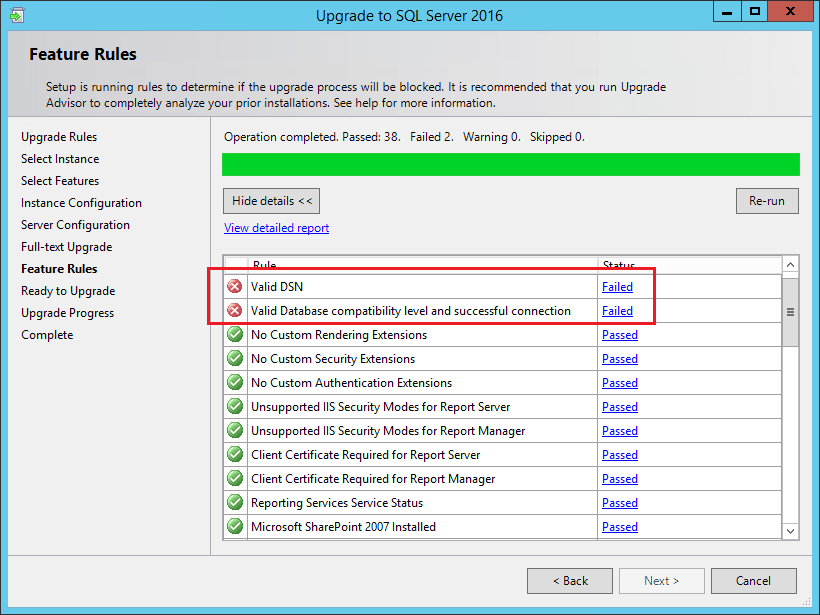Open the View detailed report link

pyautogui.click(x=276, y=227)
